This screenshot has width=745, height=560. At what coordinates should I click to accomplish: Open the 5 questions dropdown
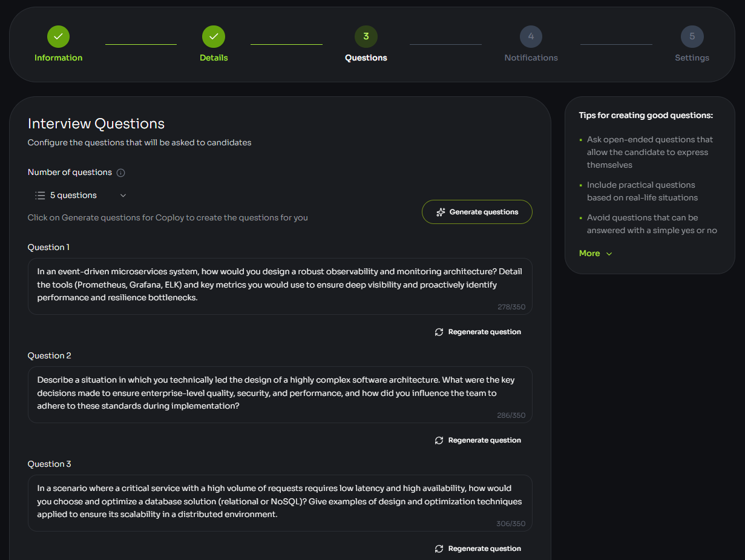click(80, 196)
